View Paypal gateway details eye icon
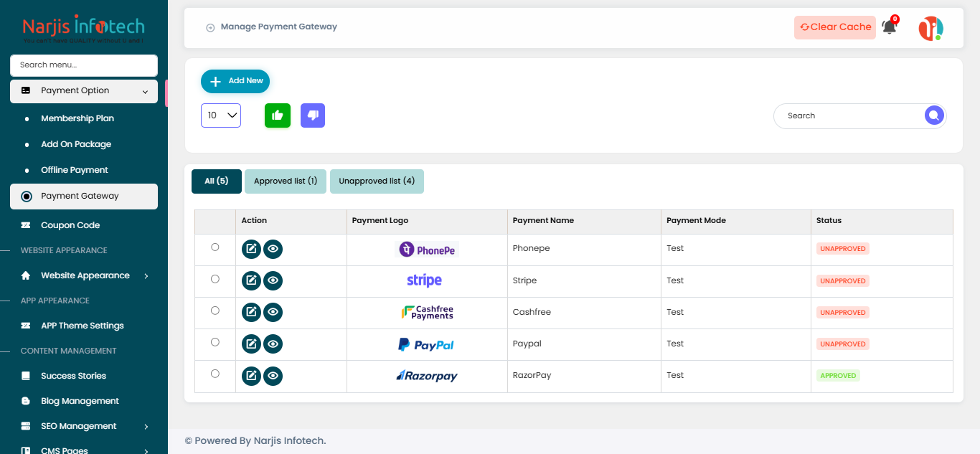 coord(273,344)
